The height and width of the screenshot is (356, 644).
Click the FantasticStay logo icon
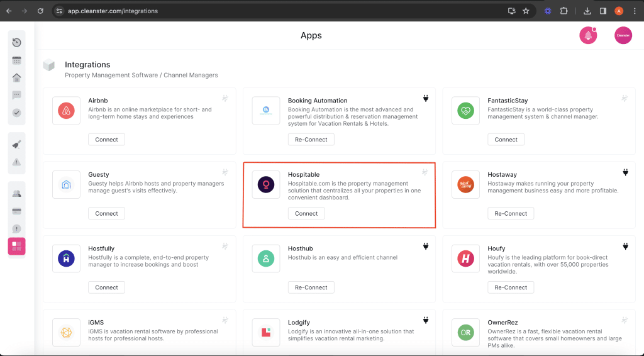coord(465,111)
